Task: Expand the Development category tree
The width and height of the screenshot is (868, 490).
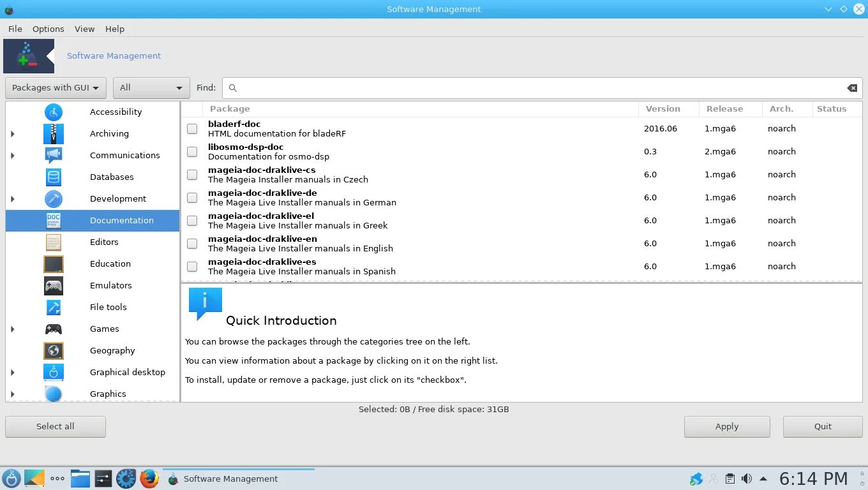Action: (x=12, y=198)
